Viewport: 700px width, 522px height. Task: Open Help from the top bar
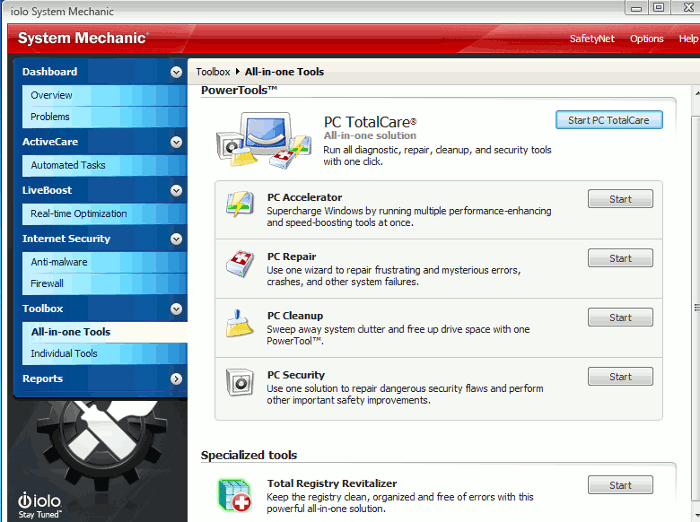(688, 39)
